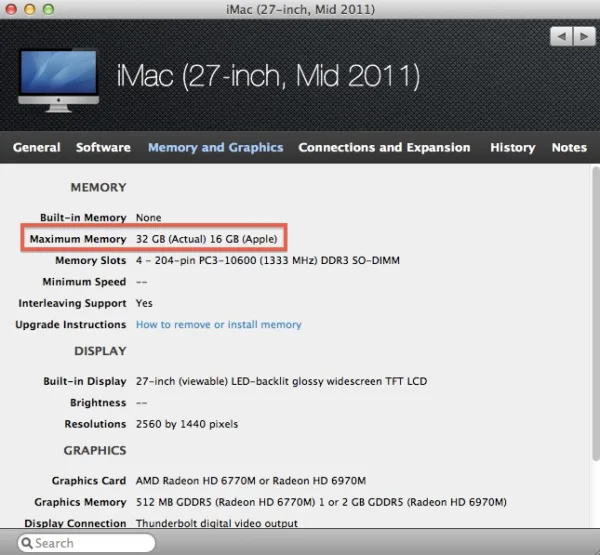Click the back arrow navigation button
This screenshot has height=555, width=600.
tap(561, 36)
